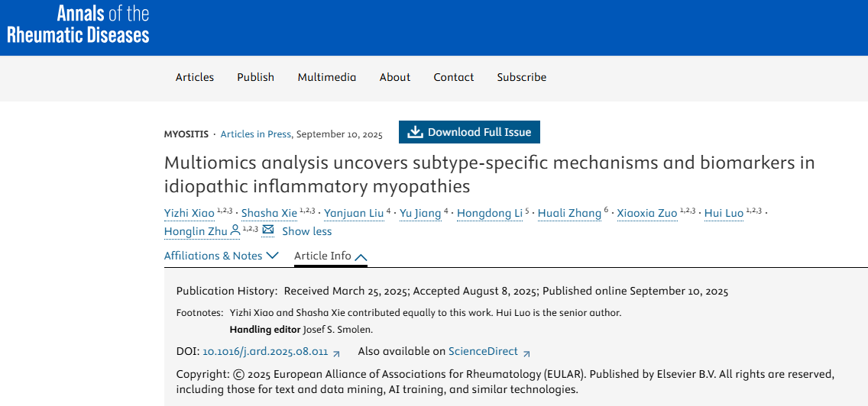The height and width of the screenshot is (406, 868).
Task: Open the Contact page
Action: click(x=454, y=77)
